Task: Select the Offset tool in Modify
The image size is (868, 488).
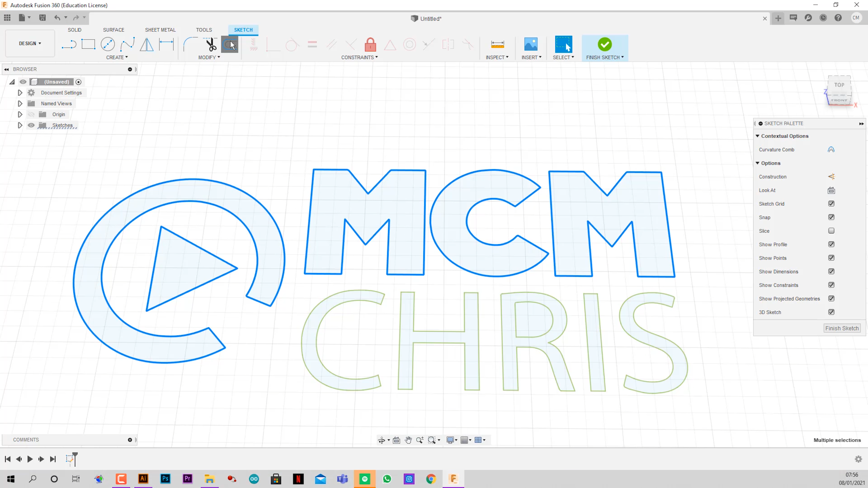Action: [230, 44]
